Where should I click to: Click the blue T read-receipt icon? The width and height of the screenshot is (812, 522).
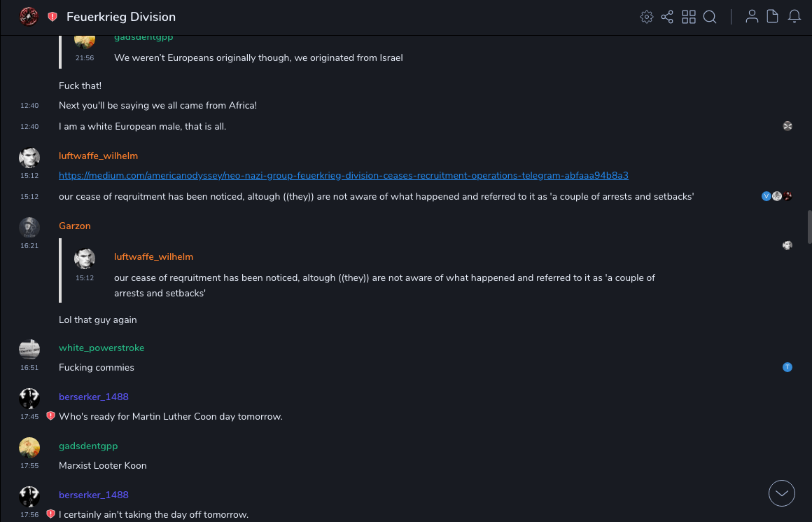tap(787, 367)
